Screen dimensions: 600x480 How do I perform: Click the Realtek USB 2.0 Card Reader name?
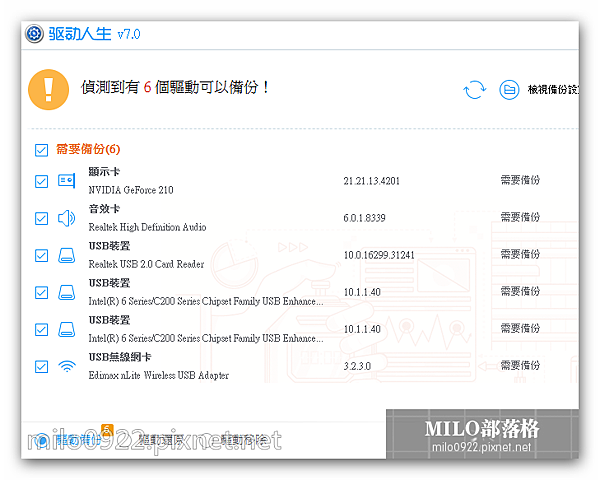[x=146, y=264]
